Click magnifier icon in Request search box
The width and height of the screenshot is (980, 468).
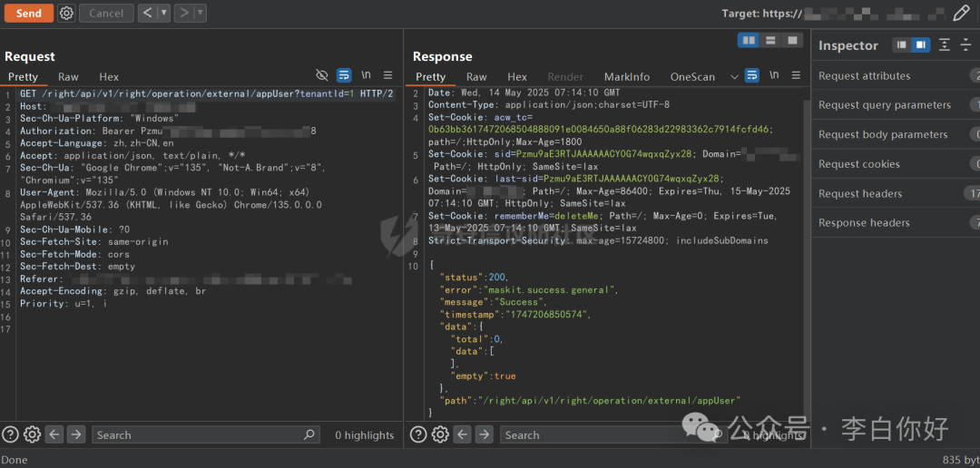309,434
